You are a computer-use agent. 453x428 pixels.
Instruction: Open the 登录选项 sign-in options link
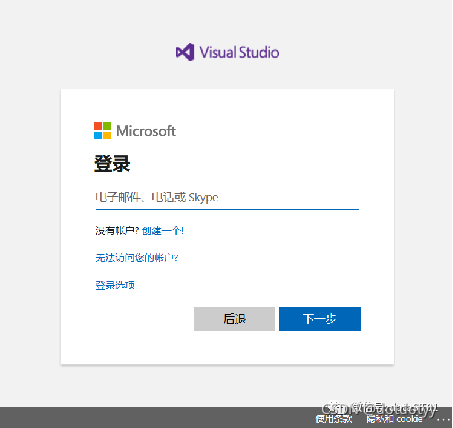pos(115,285)
